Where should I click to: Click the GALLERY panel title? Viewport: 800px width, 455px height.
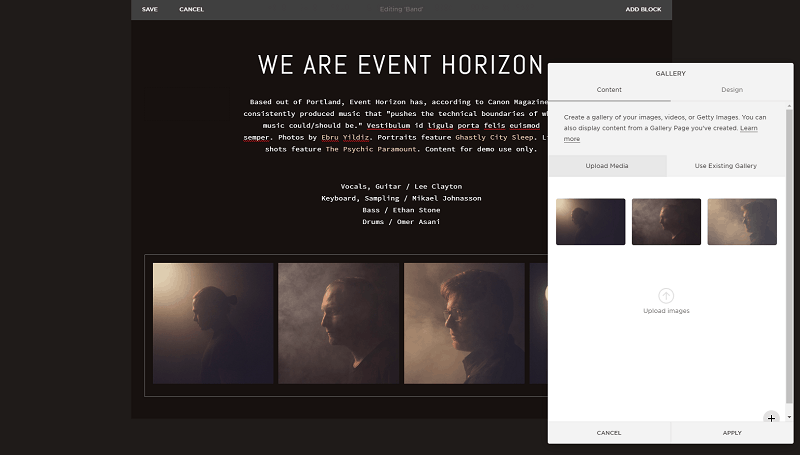(x=670, y=73)
